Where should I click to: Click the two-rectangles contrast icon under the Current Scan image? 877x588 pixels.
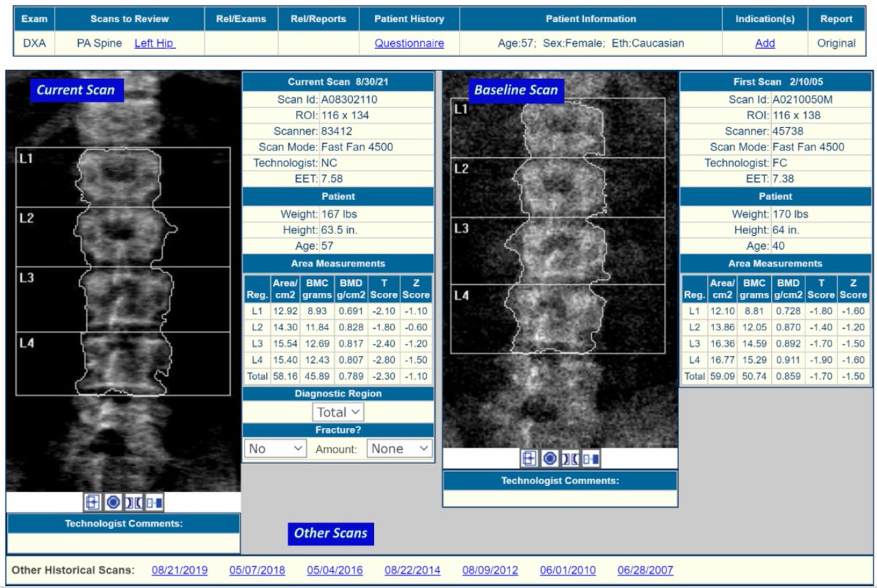pyautogui.click(x=154, y=503)
